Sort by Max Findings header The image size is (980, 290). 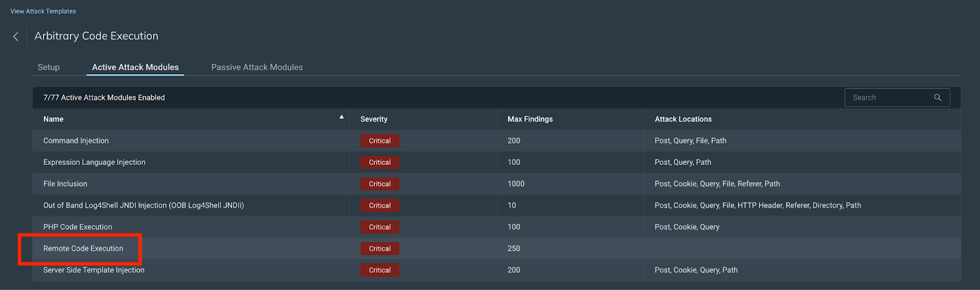530,120
